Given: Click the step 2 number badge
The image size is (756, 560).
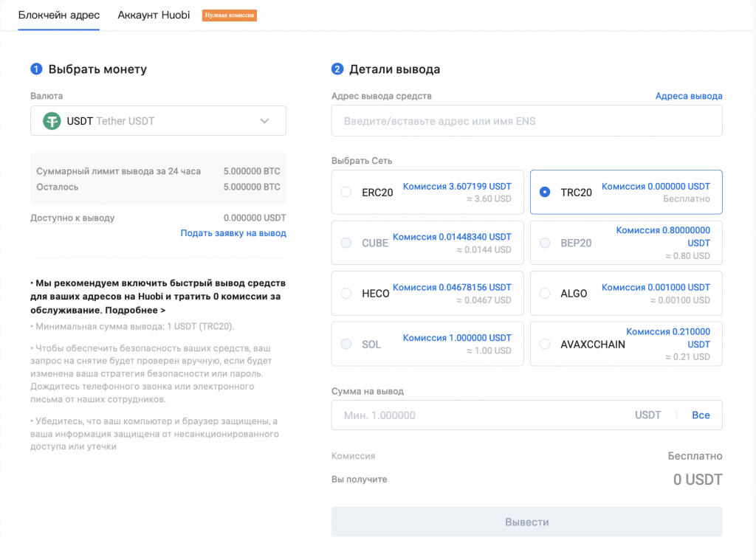Looking at the screenshot, I should click(x=337, y=69).
